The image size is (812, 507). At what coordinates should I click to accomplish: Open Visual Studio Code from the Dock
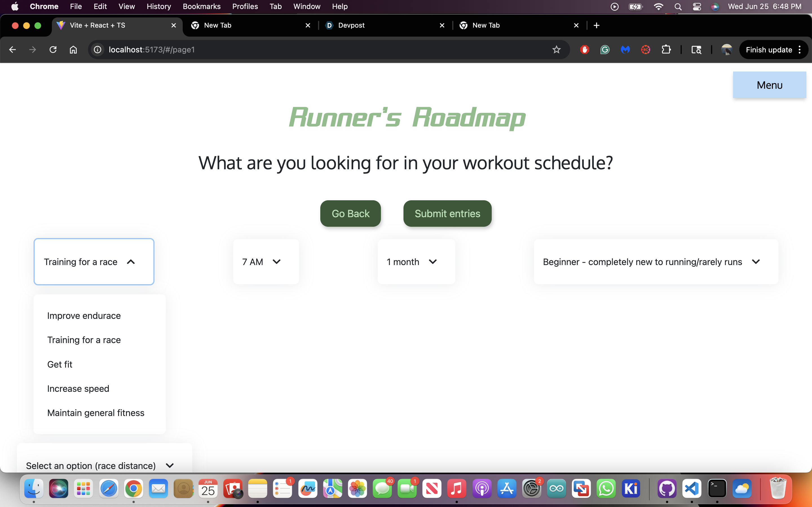(x=692, y=489)
